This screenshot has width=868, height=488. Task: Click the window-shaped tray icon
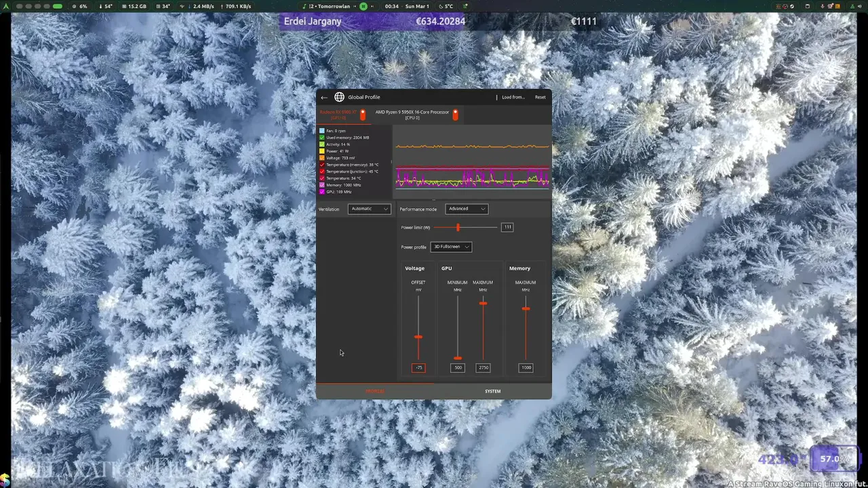pos(808,6)
